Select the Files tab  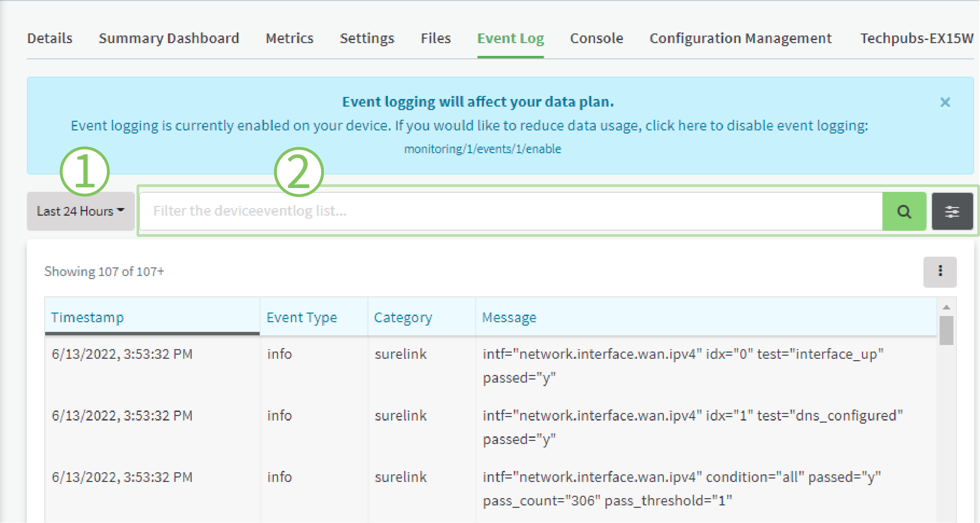point(436,38)
